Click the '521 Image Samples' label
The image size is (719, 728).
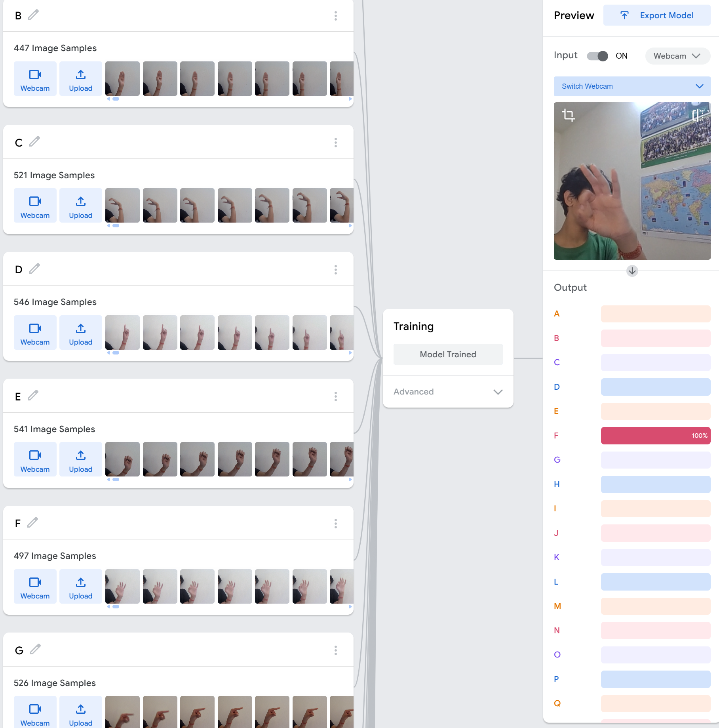pyautogui.click(x=54, y=175)
